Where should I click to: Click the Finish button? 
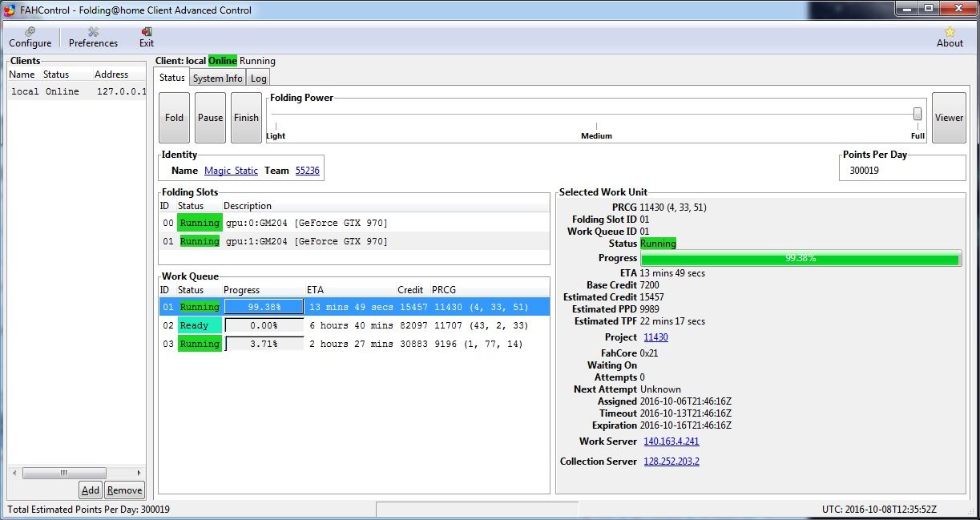coord(246,118)
